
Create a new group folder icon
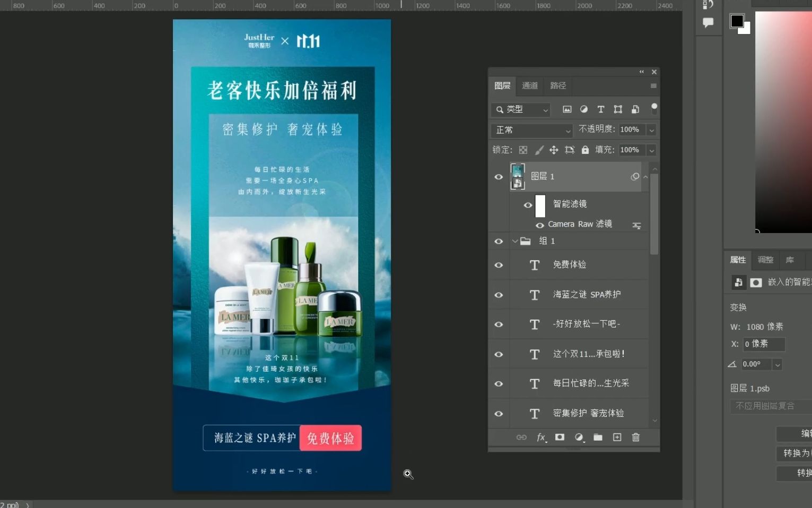pyautogui.click(x=598, y=437)
